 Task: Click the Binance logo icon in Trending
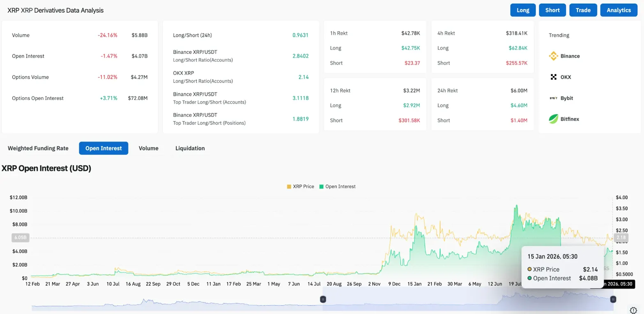(553, 56)
